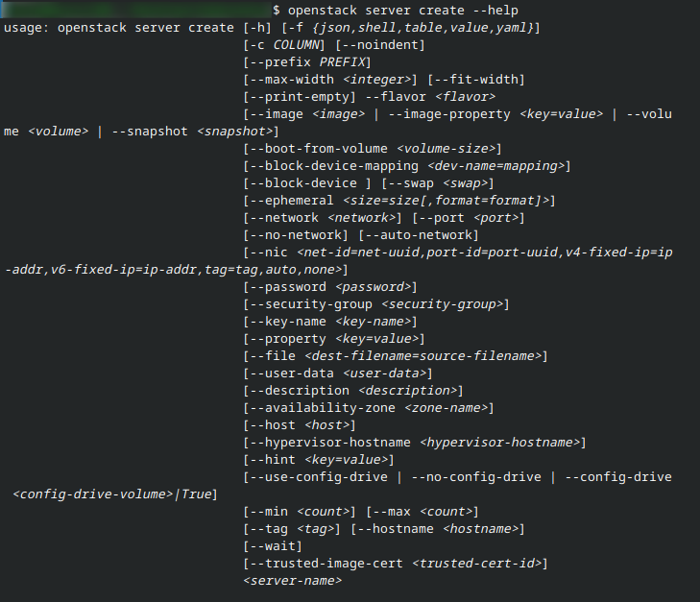Click the --password option text
This screenshot has height=602, width=700.
(289, 287)
